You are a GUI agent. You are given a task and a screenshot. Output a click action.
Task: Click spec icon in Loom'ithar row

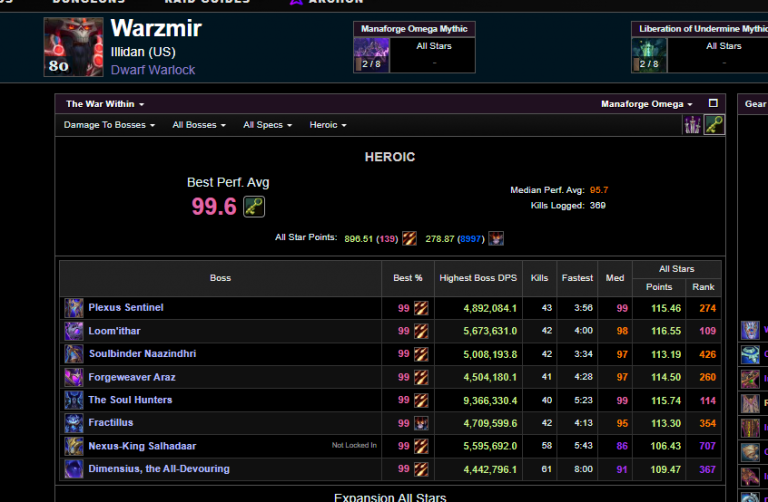point(421,331)
